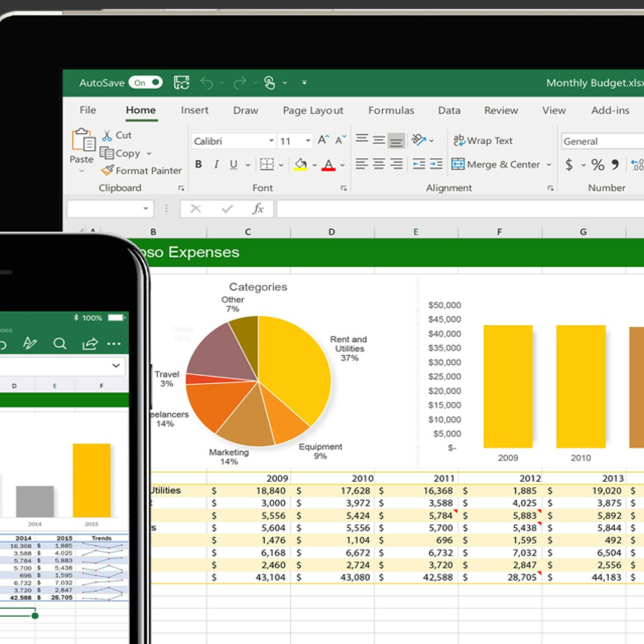Click the Font Color red swatch
This screenshot has width=644, height=644.
point(328,165)
